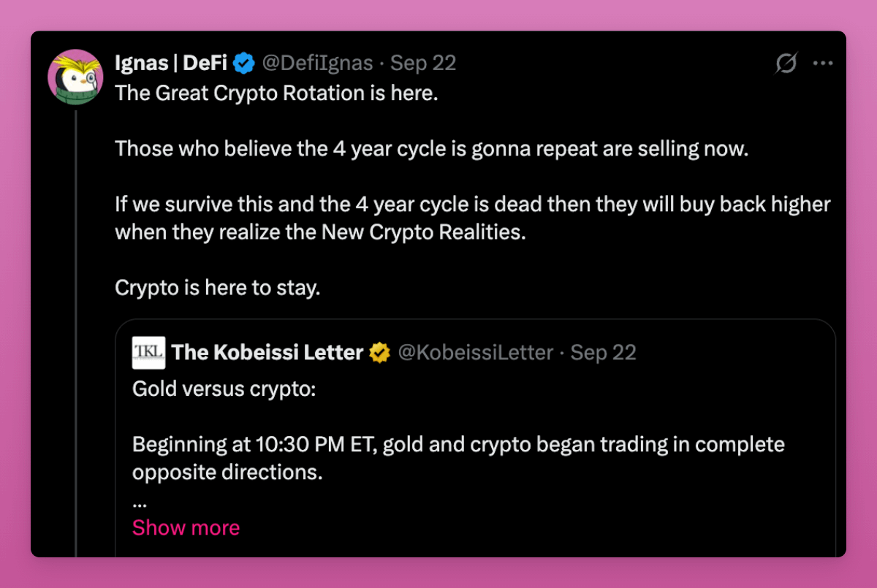Expand quoted post with Show more

186,527
